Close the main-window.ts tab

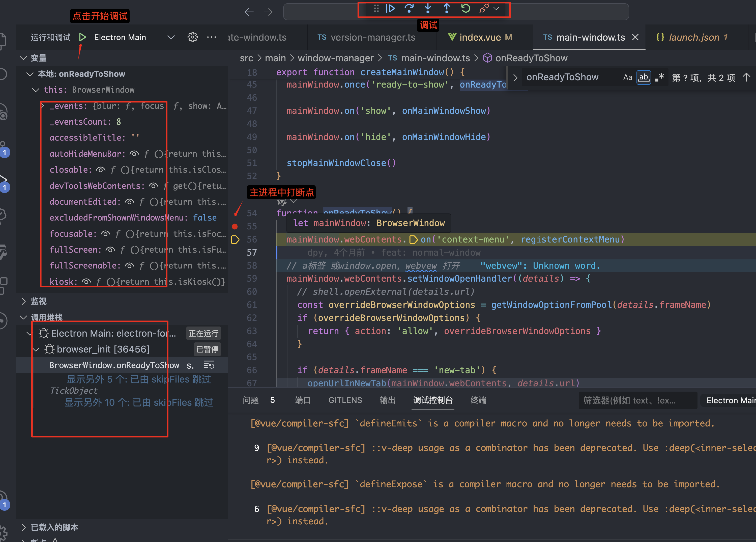click(x=635, y=37)
